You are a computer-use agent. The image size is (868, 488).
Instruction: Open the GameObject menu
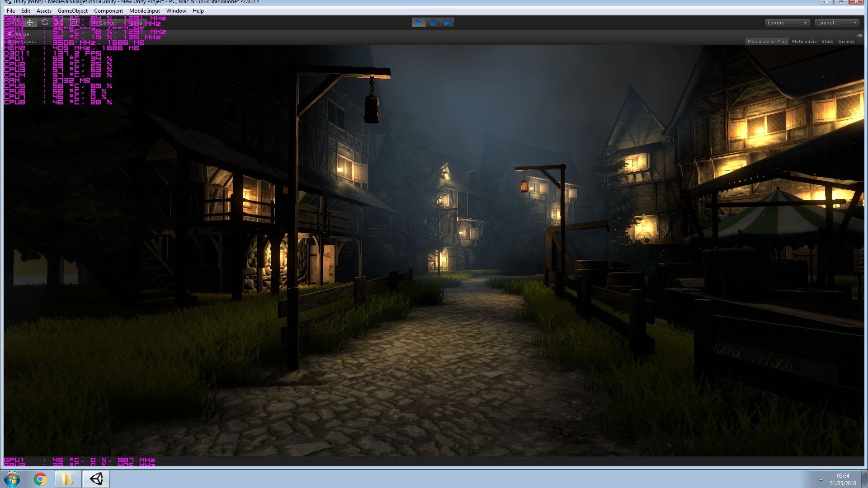click(x=73, y=11)
